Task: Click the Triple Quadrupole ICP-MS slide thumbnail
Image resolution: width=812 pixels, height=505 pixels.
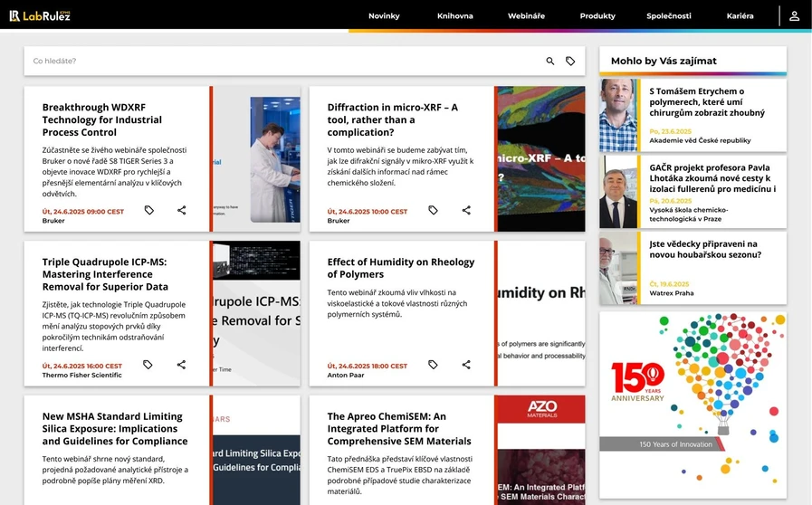Action: pyautogui.click(x=257, y=313)
